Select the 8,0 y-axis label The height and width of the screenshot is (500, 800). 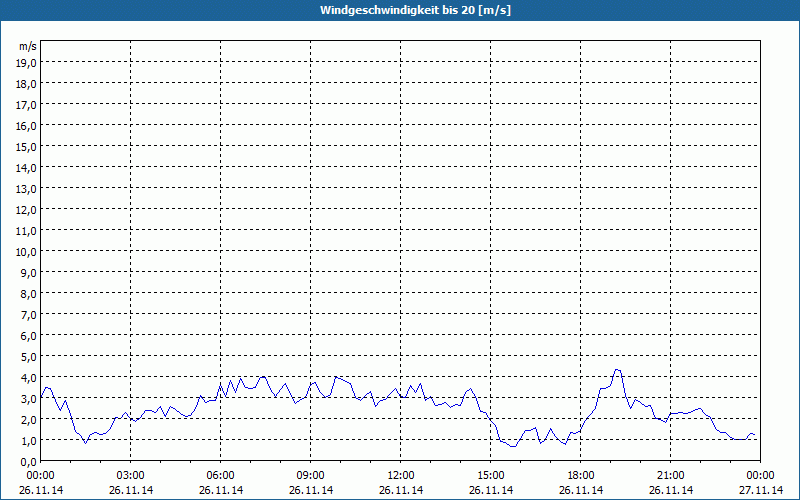tap(28, 294)
